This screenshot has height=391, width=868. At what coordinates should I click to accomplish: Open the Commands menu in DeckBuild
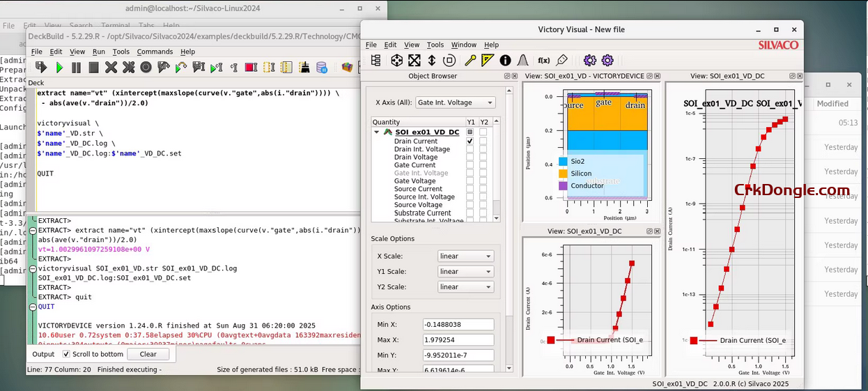pyautogui.click(x=155, y=52)
